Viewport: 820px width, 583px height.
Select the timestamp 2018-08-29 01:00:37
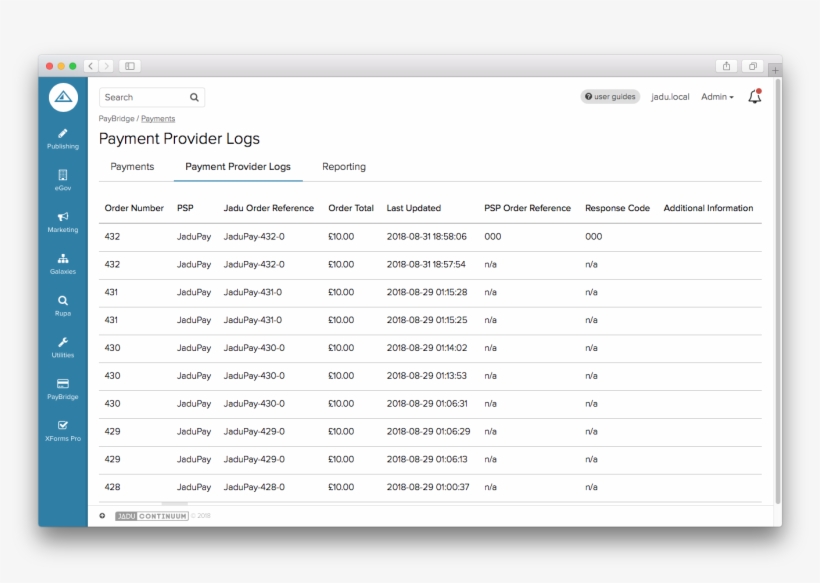pos(428,487)
